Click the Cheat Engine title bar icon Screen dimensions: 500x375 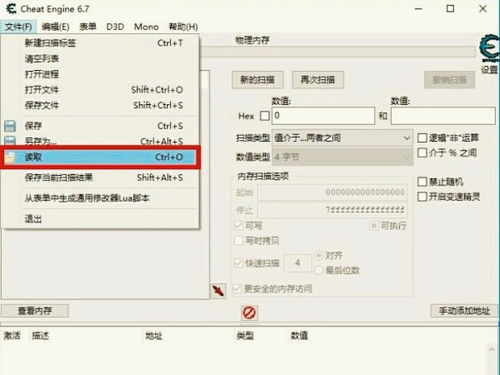click(x=11, y=9)
